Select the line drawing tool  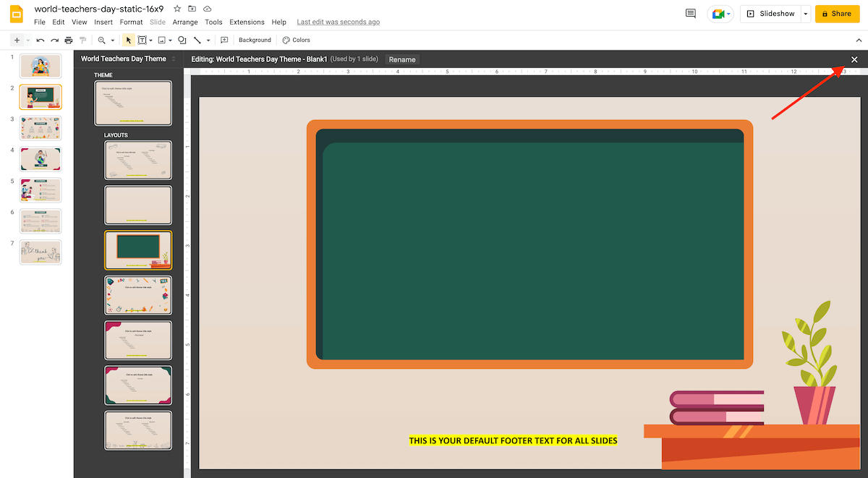pos(198,40)
